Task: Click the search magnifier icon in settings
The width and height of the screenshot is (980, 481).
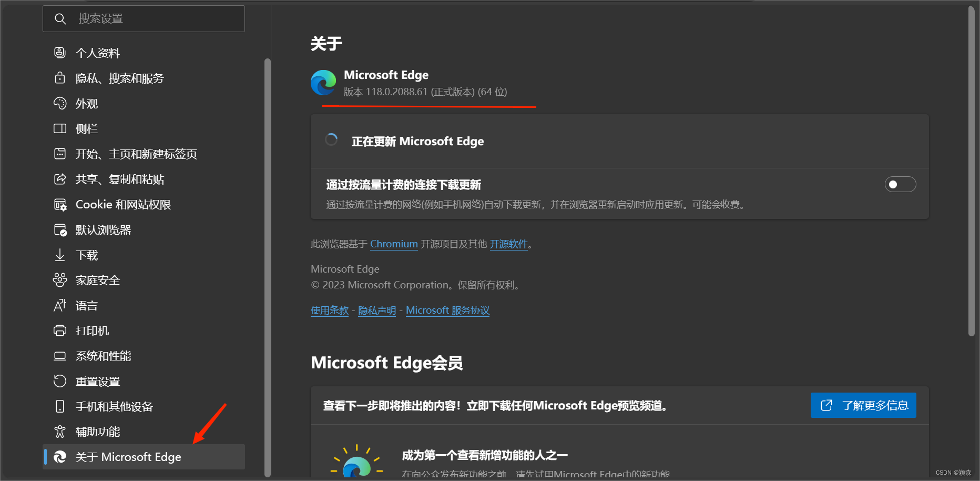Action: [x=60, y=19]
